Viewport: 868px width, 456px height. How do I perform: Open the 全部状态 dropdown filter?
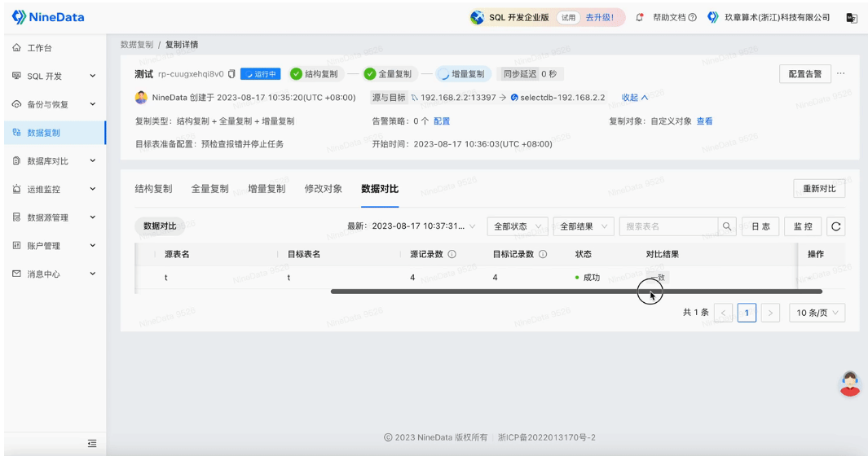point(517,226)
